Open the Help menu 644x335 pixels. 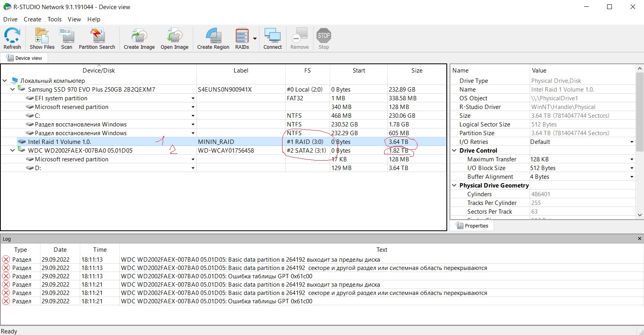[x=94, y=19]
